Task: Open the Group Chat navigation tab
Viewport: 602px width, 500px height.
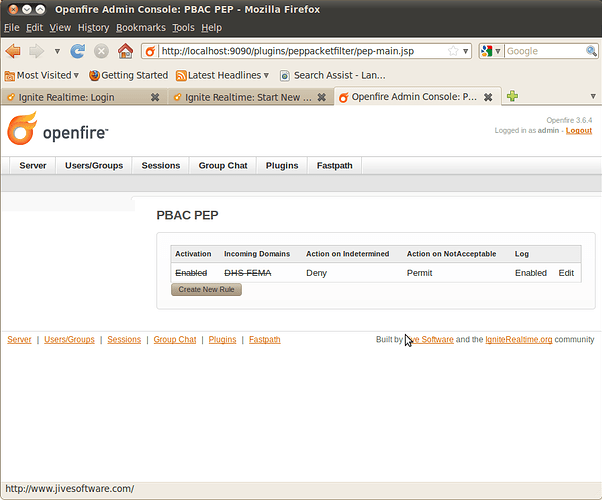Action: click(x=223, y=166)
